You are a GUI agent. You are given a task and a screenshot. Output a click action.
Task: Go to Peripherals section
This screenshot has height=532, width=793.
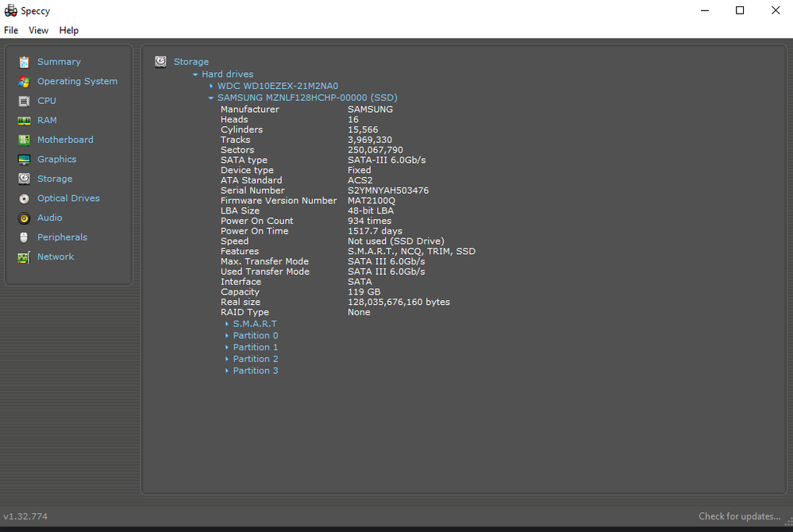pyautogui.click(x=62, y=237)
